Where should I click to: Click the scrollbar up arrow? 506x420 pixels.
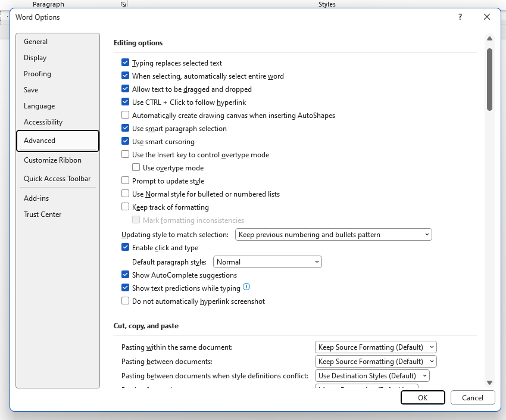click(x=489, y=38)
